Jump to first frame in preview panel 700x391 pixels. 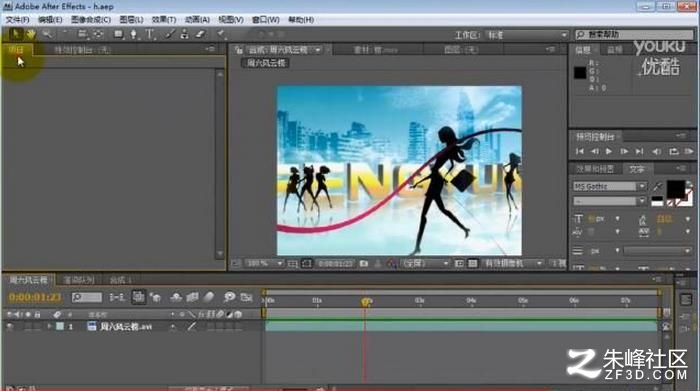click(x=580, y=152)
